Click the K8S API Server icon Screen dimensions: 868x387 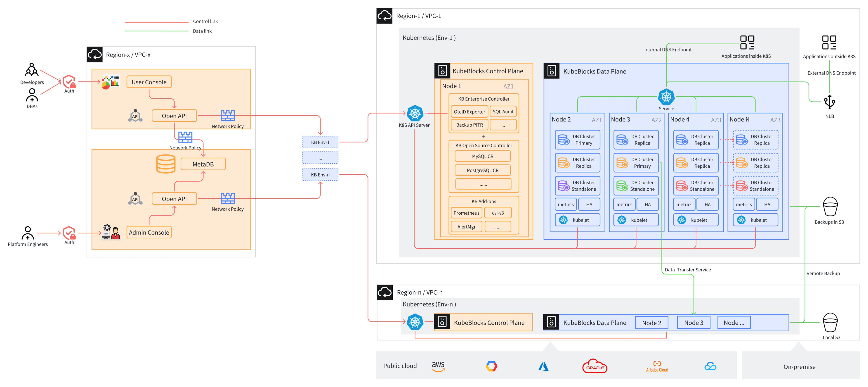coord(415,114)
